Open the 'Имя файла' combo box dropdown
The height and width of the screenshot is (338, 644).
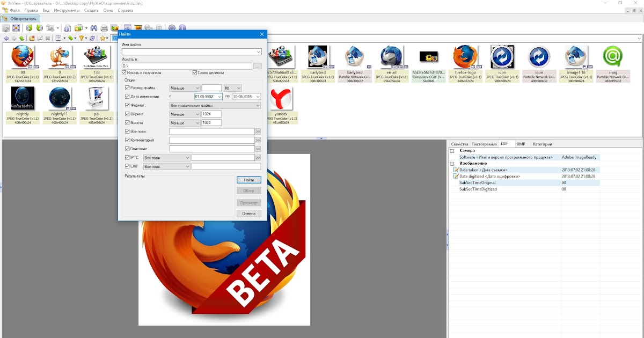[x=259, y=52]
